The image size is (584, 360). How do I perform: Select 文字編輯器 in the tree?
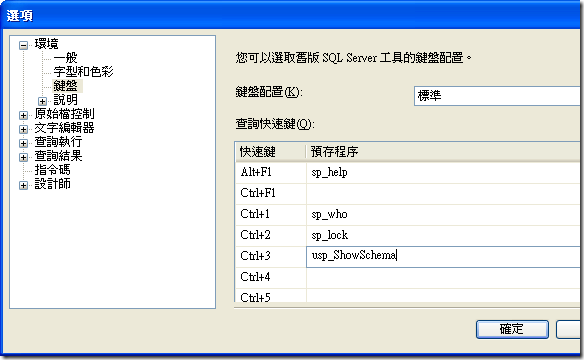point(64,128)
